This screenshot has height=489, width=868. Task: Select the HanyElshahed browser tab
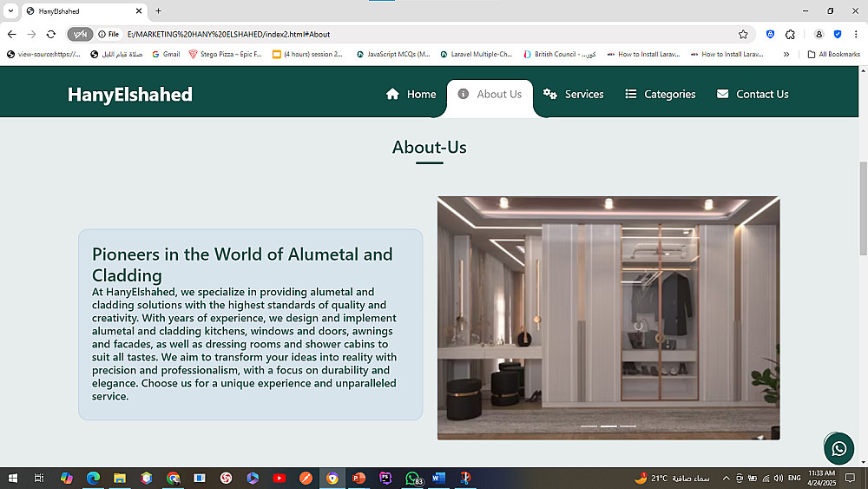coord(83,10)
